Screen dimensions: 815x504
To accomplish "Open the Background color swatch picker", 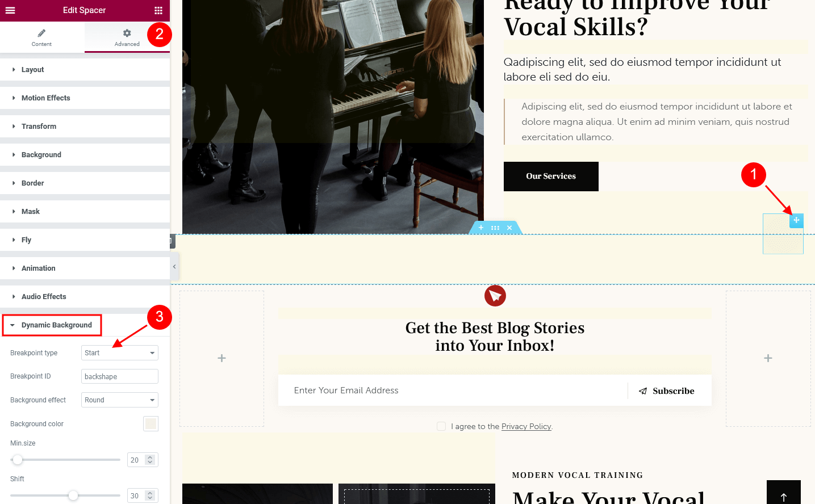I will pyautogui.click(x=151, y=424).
